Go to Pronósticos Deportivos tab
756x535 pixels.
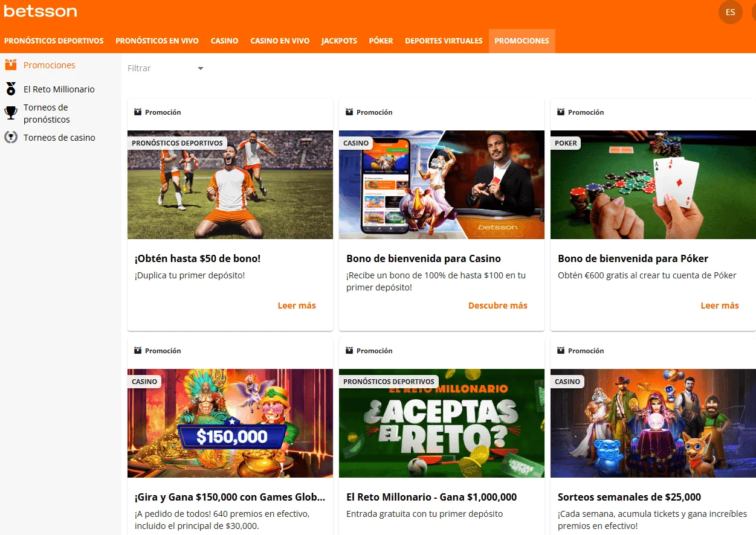[x=54, y=41]
